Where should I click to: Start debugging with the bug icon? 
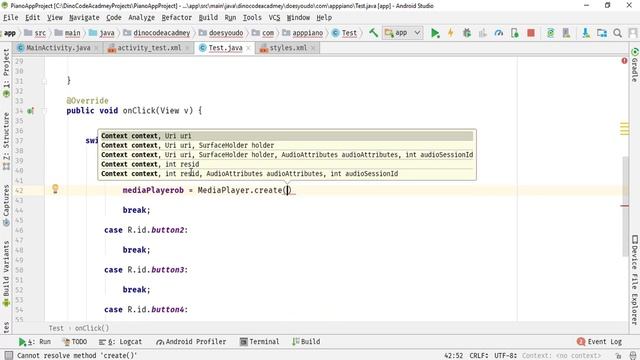pyautogui.click(x=467, y=33)
